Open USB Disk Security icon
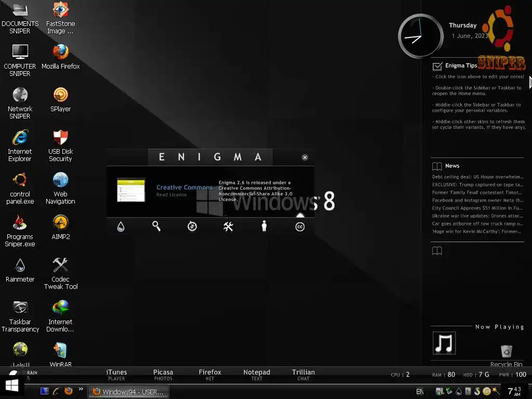The image size is (532, 399). (x=60, y=145)
